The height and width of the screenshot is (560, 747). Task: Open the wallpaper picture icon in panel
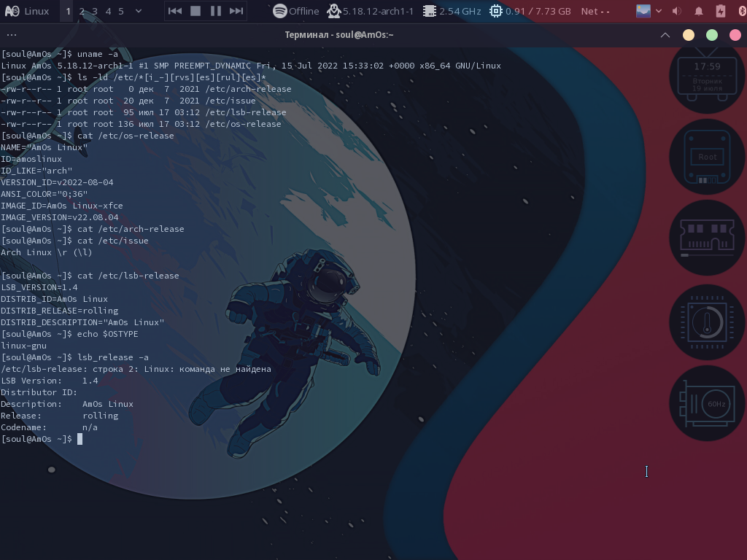(643, 11)
